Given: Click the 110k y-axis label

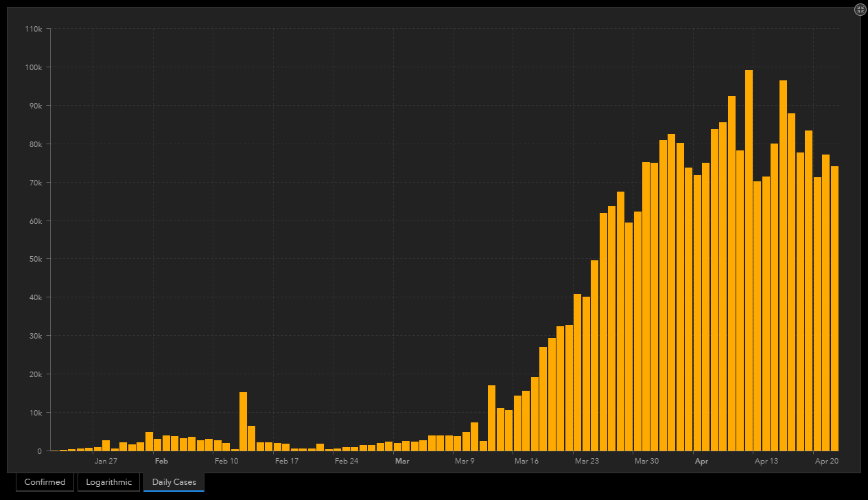Looking at the screenshot, I should (x=33, y=29).
